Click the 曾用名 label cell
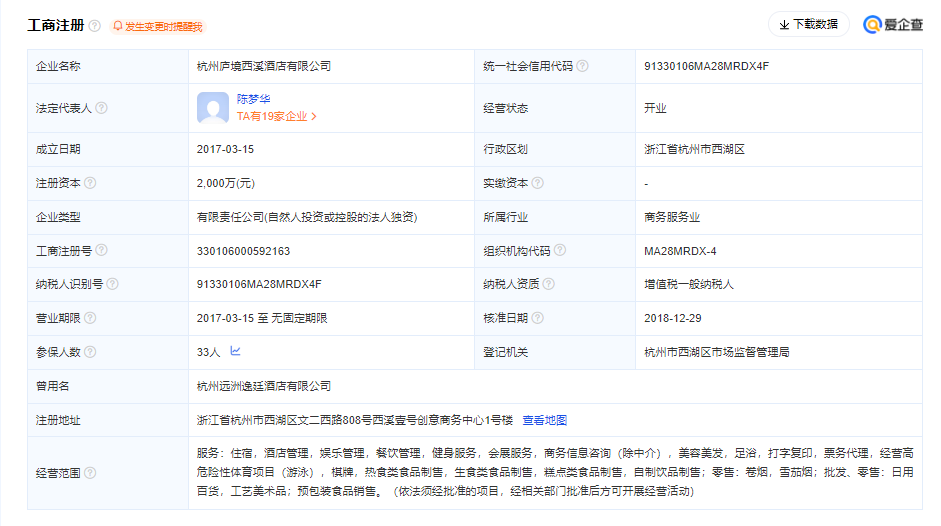941x526 pixels. 108,386
